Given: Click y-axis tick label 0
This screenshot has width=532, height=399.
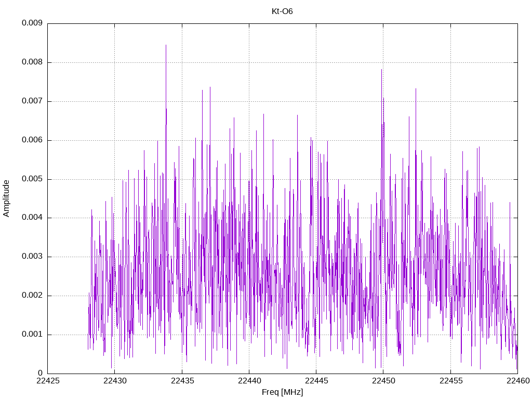Looking at the screenshot, I should 40,373.
